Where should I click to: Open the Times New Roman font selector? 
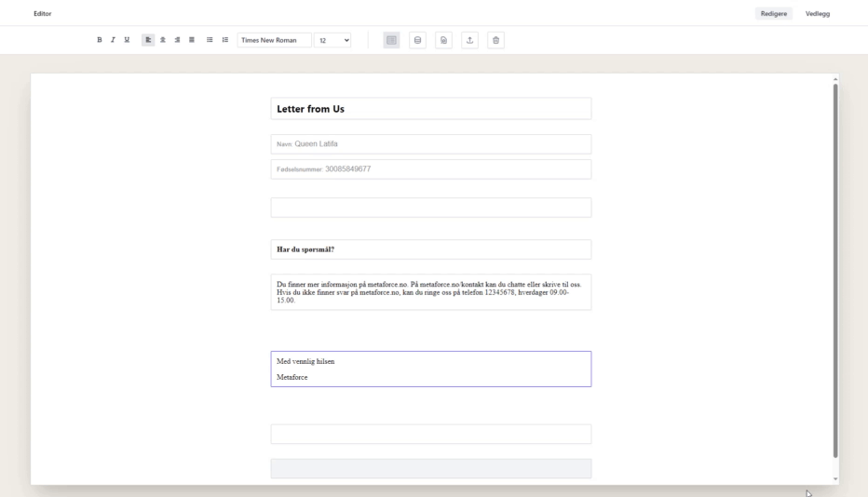point(275,40)
